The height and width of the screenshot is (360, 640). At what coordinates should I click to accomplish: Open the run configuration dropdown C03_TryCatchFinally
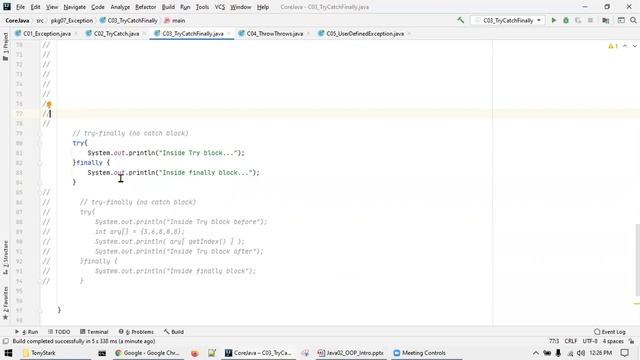[508, 20]
